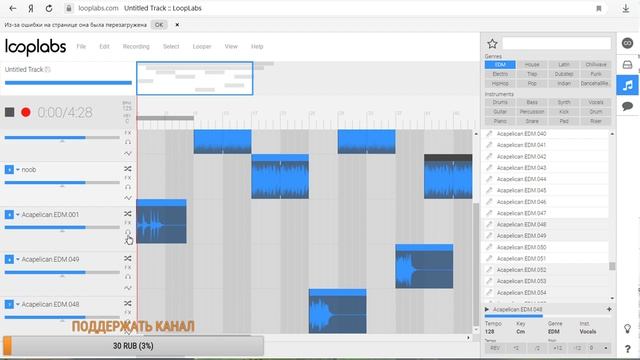Start recording with the red record button

(26, 112)
